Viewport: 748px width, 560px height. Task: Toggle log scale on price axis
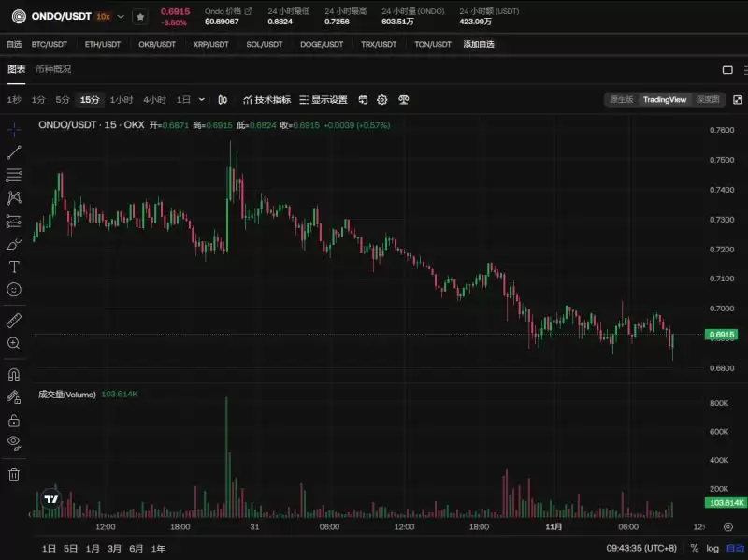pos(712,549)
